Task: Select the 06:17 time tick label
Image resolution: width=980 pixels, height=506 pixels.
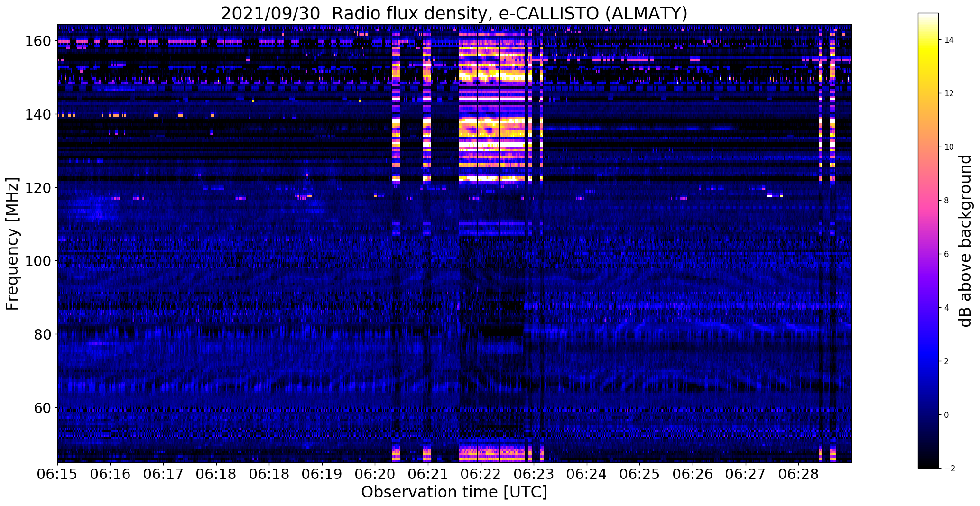Action: (x=163, y=475)
